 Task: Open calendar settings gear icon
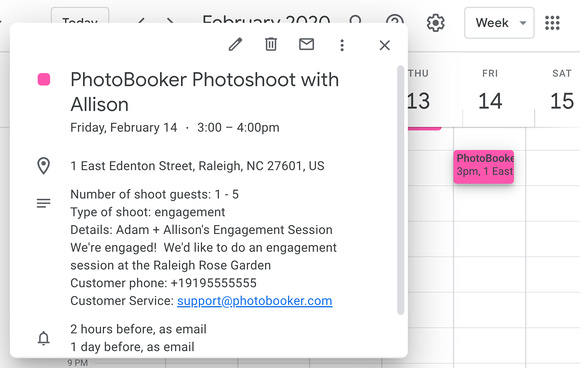(435, 23)
